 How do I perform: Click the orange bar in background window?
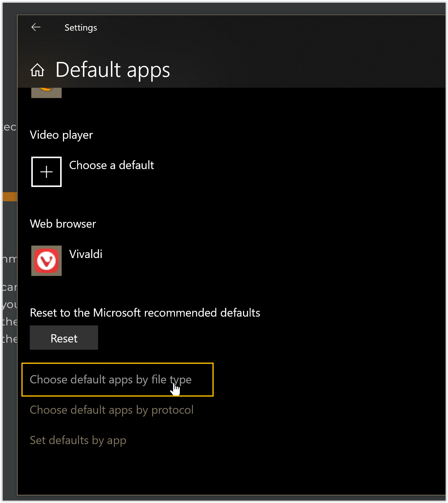[10, 196]
